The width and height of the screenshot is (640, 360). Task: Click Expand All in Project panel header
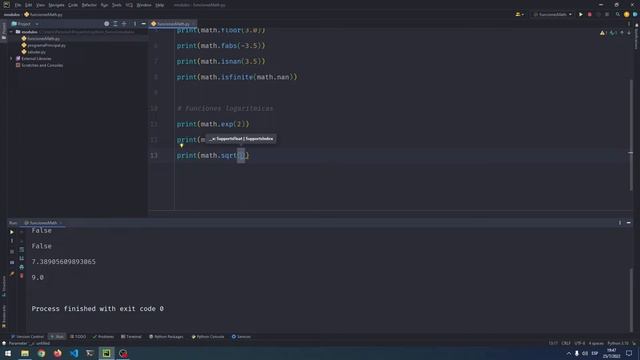pyautogui.click(x=116, y=24)
